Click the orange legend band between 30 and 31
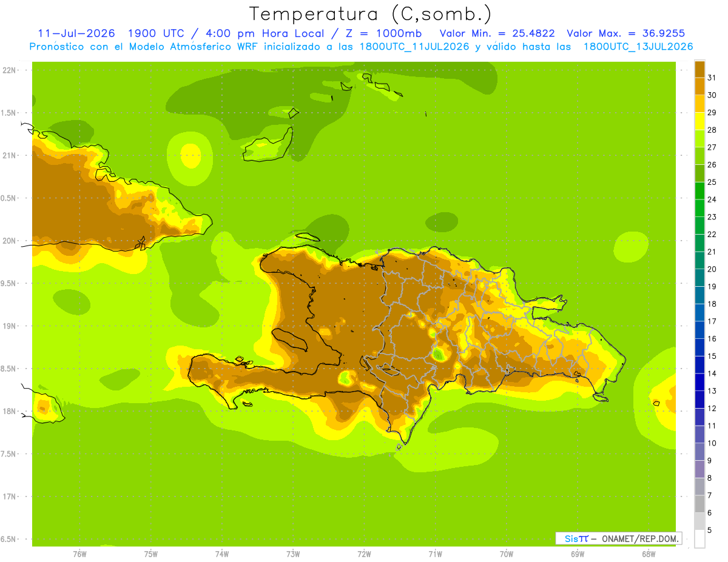The height and width of the screenshot is (562, 728). [x=699, y=86]
